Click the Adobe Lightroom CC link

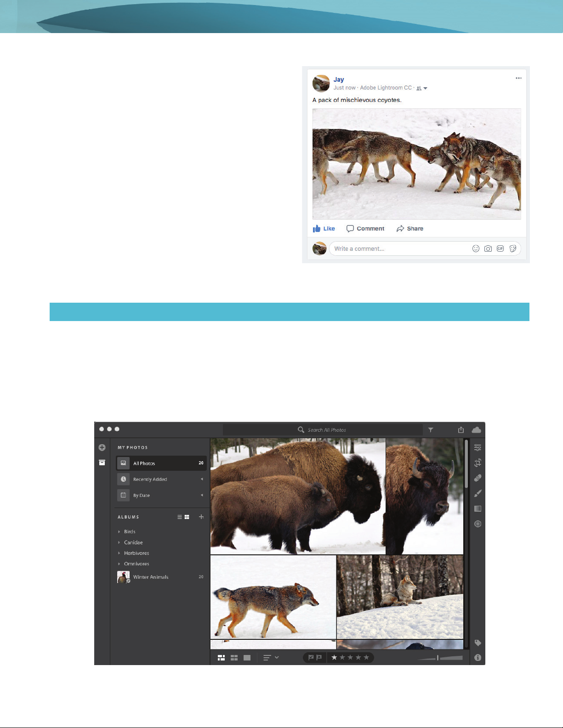(386, 88)
